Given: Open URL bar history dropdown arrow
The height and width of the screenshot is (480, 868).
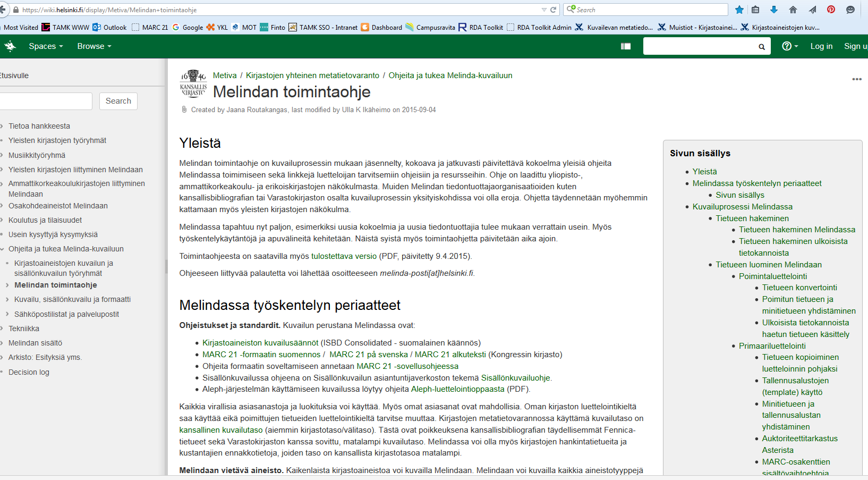Looking at the screenshot, I should pos(543,10).
